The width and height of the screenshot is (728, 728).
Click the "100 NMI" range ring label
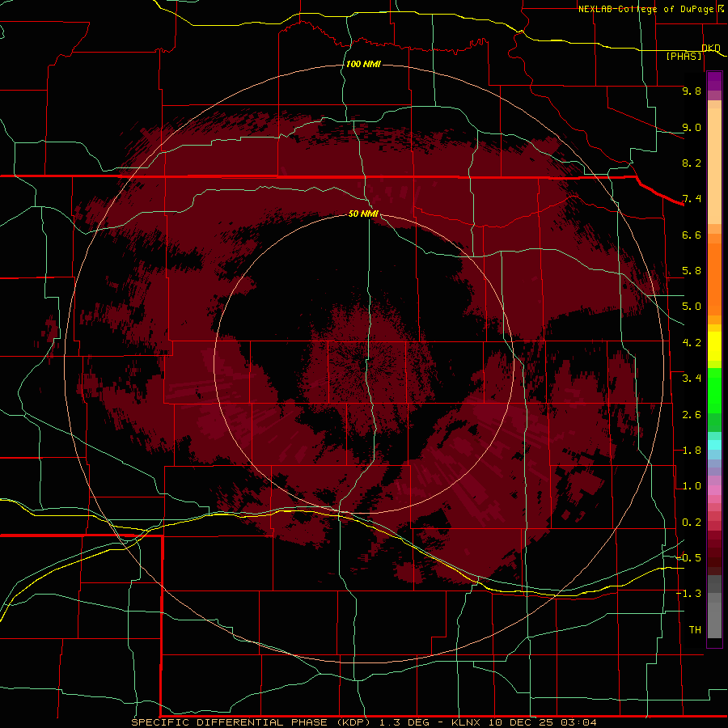363,64
